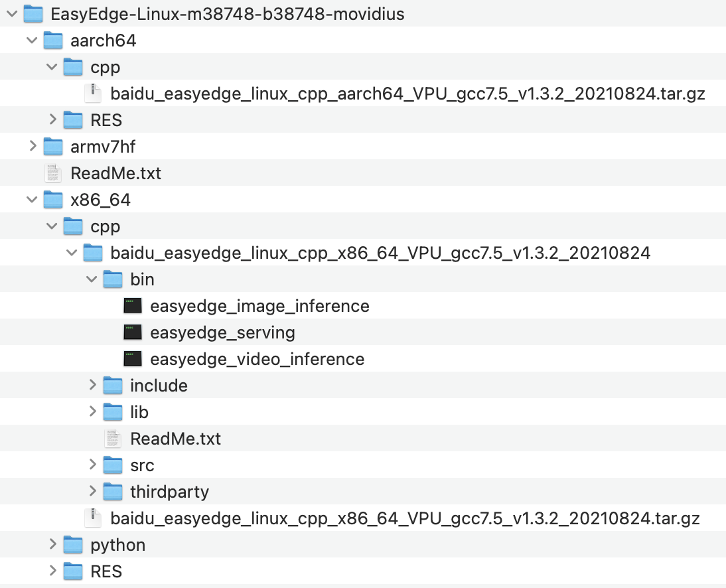Click the aarch64 tar.gz archive file icon
This screenshot has width=726, height=588.
93,94
